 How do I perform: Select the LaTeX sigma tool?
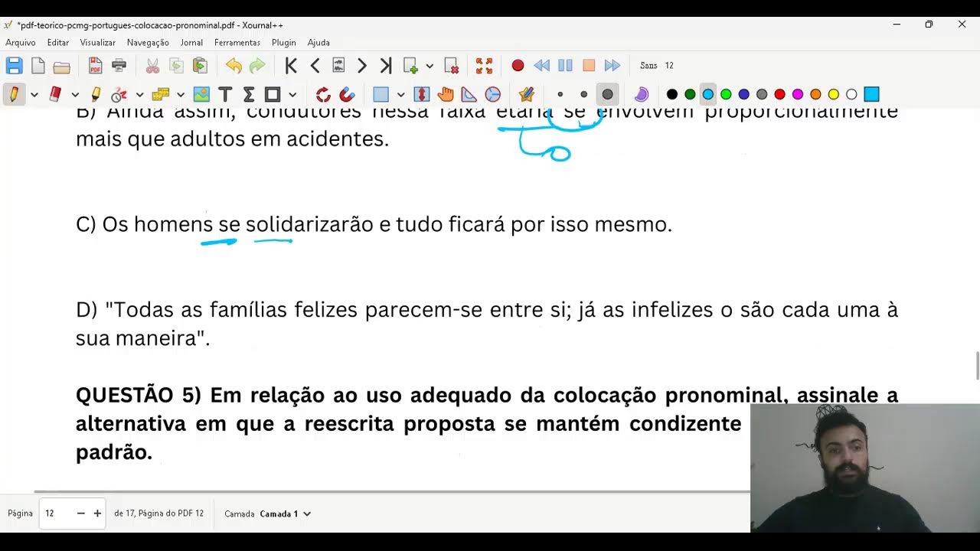249,94
